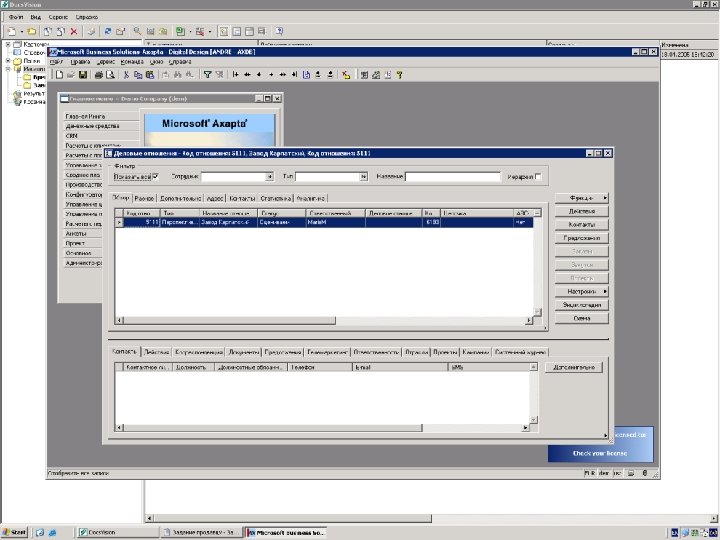Toggle the 'Показать все' checkbox in filter
The width and height of the screenshot is (720, 540).
click(156, 176)
